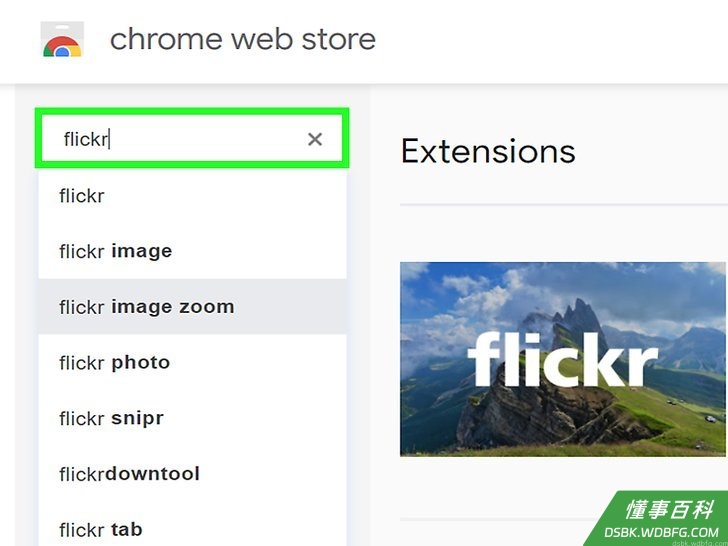
Task: Choose the plain 'flickr' suggestion
Action: [192, 196]
